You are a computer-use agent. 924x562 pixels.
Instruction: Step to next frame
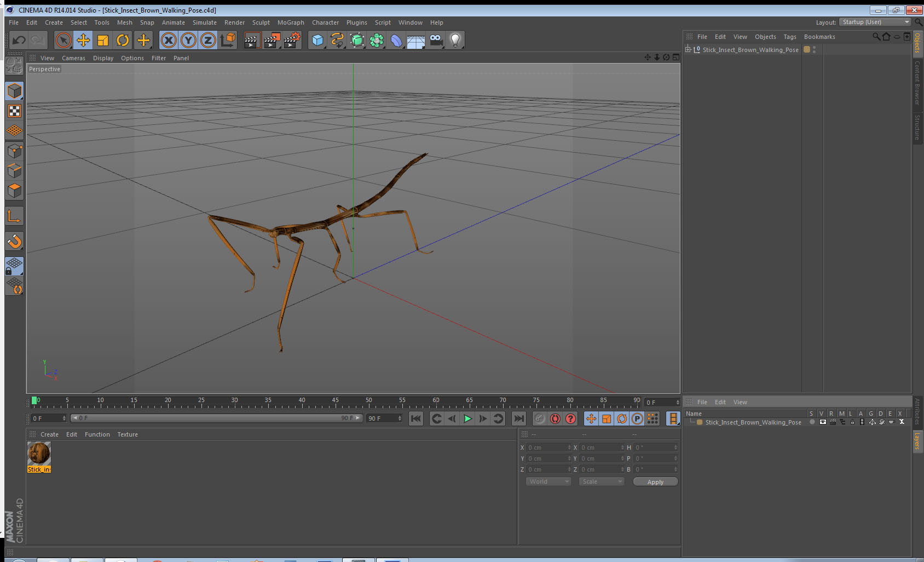coord(483,418)
